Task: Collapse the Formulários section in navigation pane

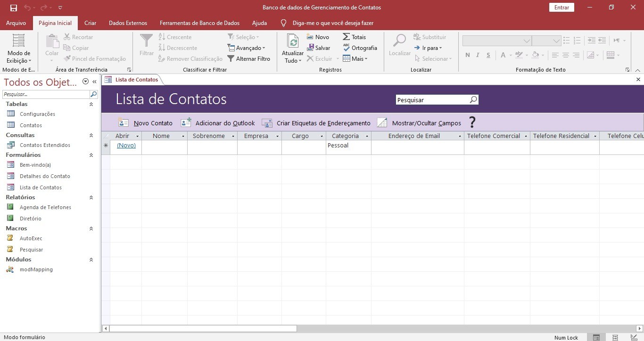Action: 91,155
